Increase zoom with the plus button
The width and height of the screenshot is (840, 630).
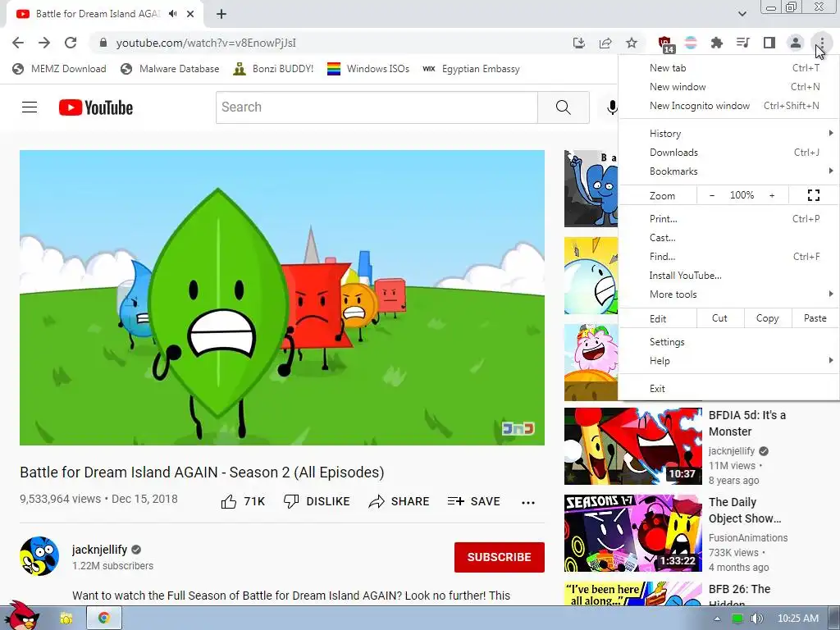[x=772, y=195]
